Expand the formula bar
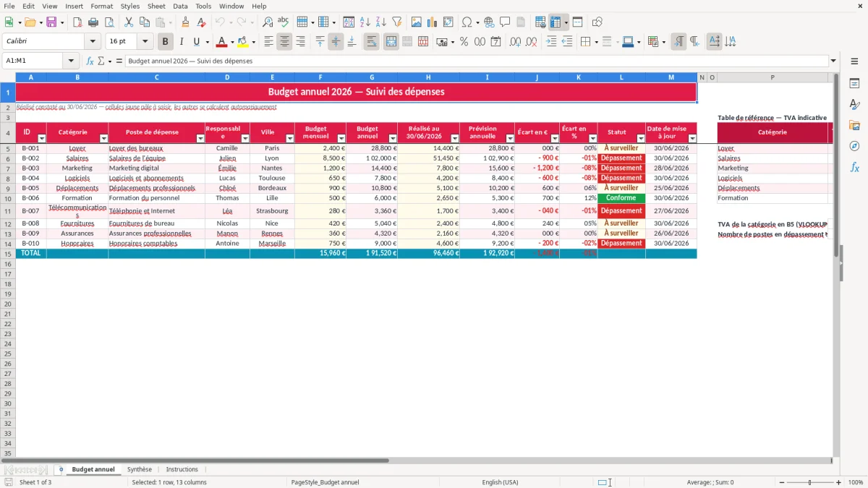 pos(833,61)
